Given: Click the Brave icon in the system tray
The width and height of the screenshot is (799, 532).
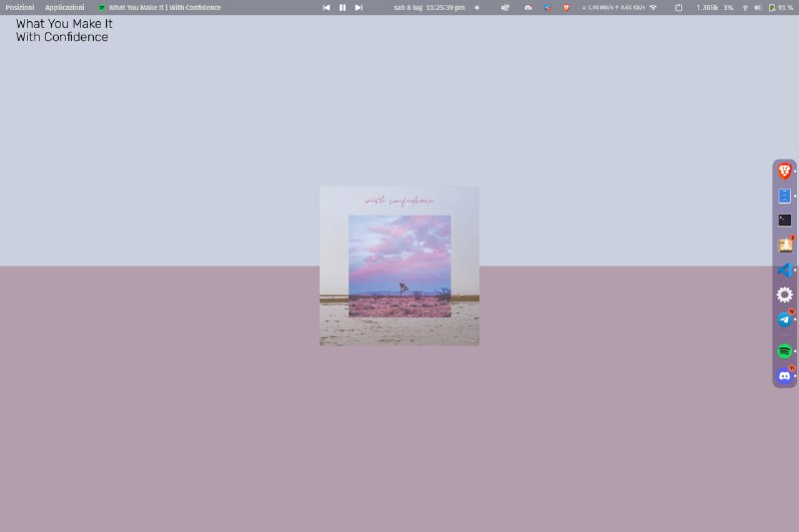Looking at the screenshot, I should tap(566, 7).
